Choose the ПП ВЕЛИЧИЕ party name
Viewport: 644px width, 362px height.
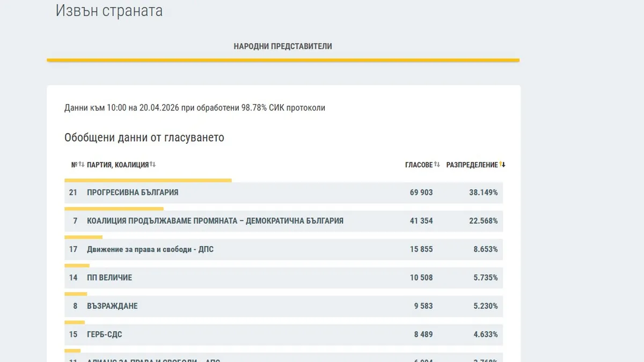109,278
